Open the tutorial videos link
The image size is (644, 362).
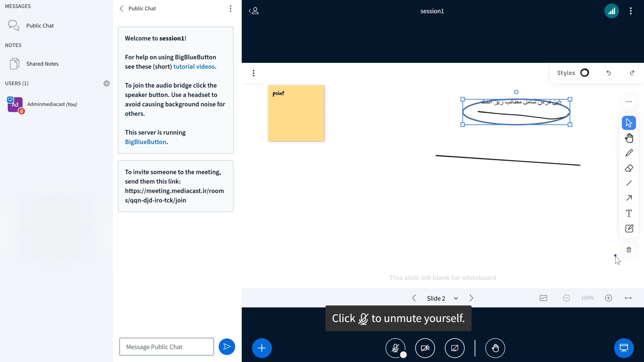point(194,66)
